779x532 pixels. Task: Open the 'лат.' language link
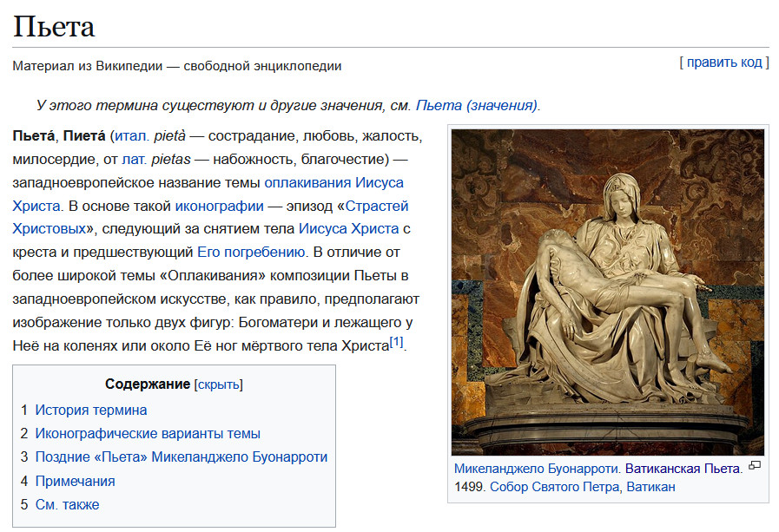pyautogui.click(x=134, y=160)
